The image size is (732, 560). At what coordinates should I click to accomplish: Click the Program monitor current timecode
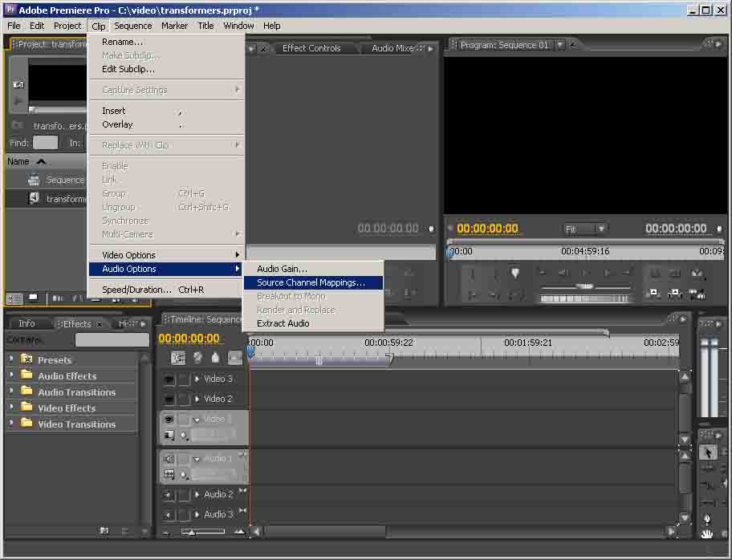(487, 228)
